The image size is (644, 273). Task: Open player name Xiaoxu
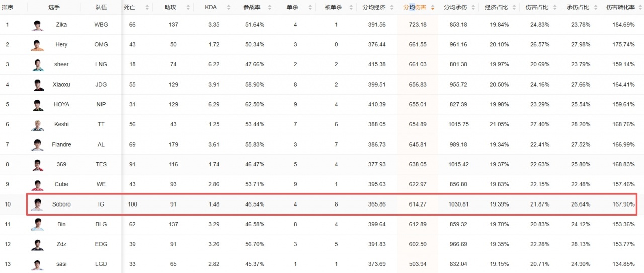(x=61, y=85)
